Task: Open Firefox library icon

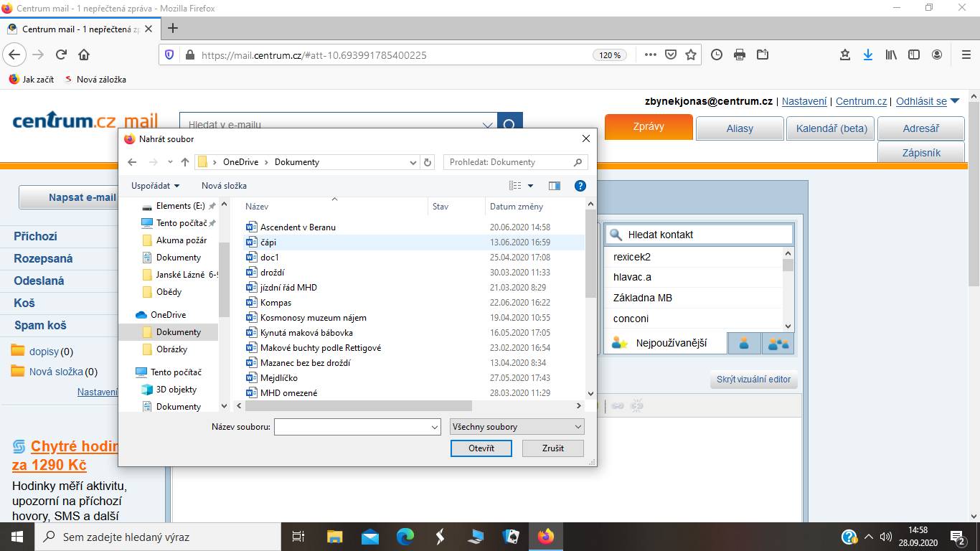Action: coord(891,55)
